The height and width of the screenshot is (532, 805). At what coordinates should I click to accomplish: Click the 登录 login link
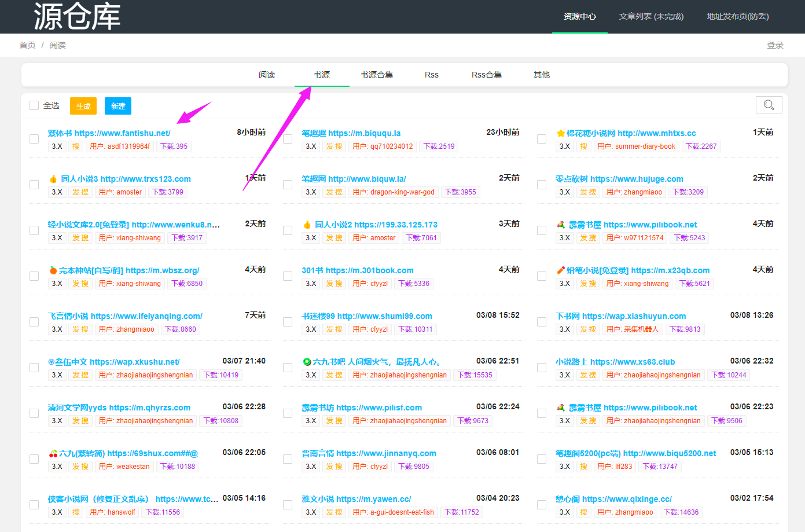point(775,45)
